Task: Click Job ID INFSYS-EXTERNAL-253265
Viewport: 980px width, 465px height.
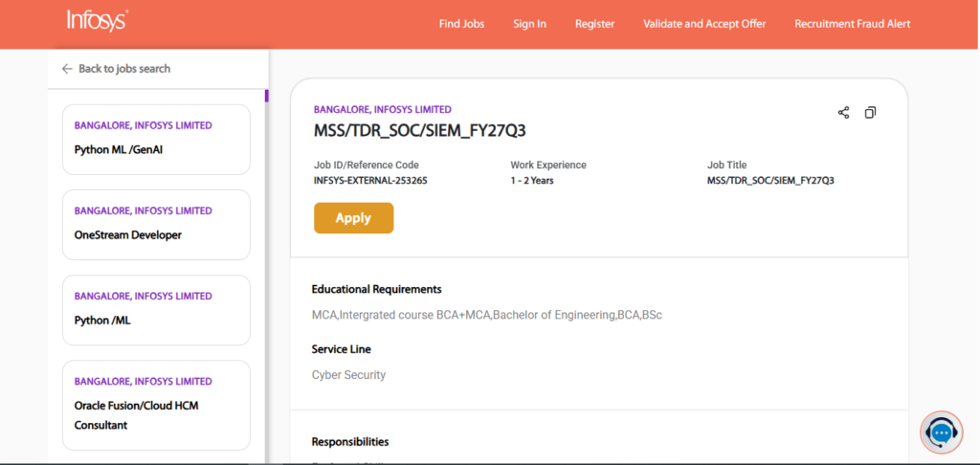Action: pos(370,181)
